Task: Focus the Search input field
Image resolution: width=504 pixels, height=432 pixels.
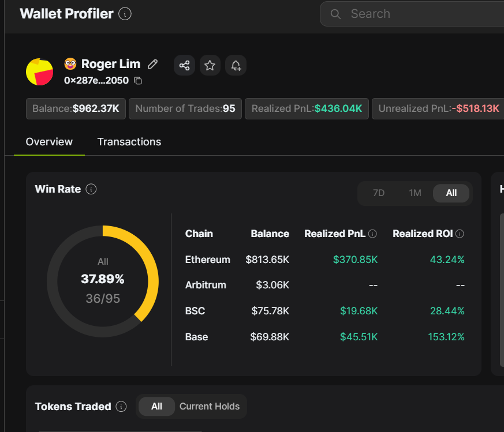Action: (412, 14)
